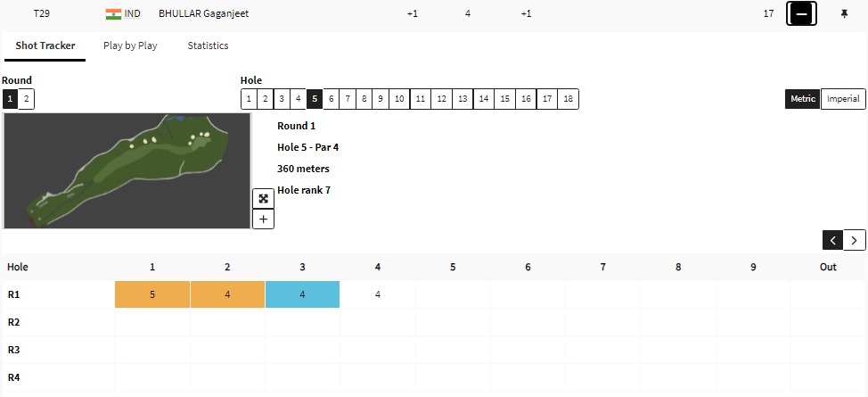Click the blue score cell for hole 3

302,294
